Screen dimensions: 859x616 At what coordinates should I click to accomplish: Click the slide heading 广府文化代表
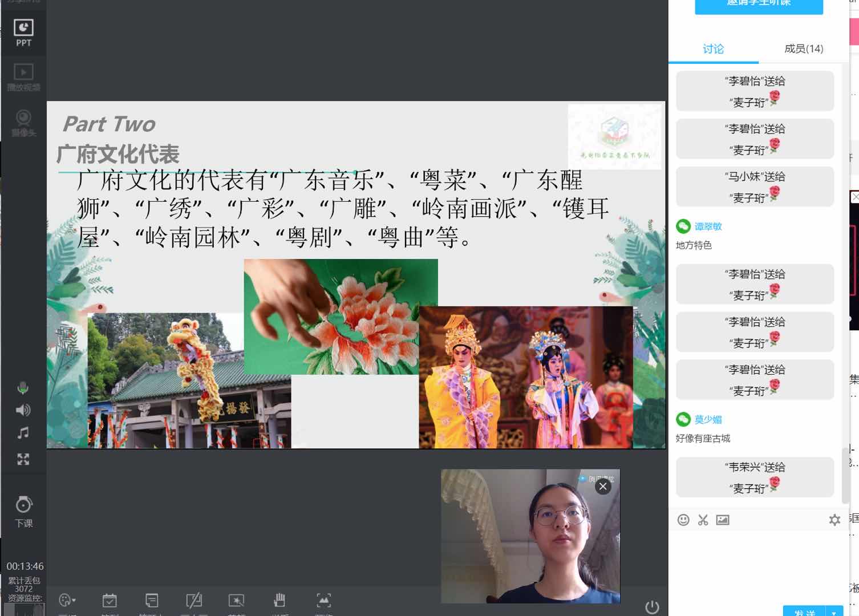click(x=118, y=154)
